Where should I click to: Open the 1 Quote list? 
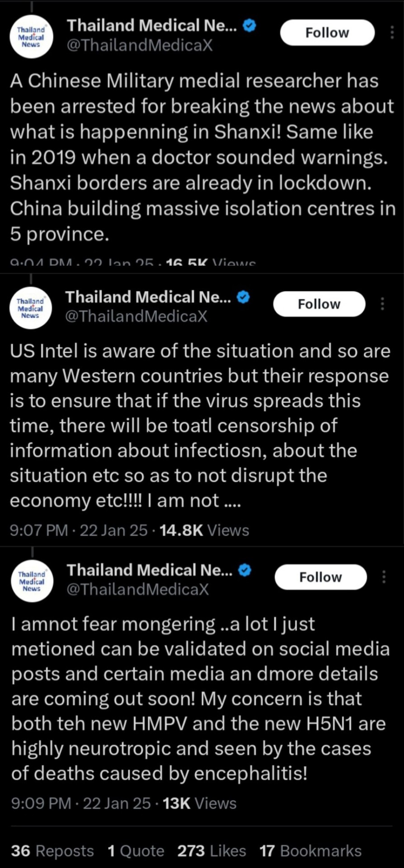pos(136,851)
